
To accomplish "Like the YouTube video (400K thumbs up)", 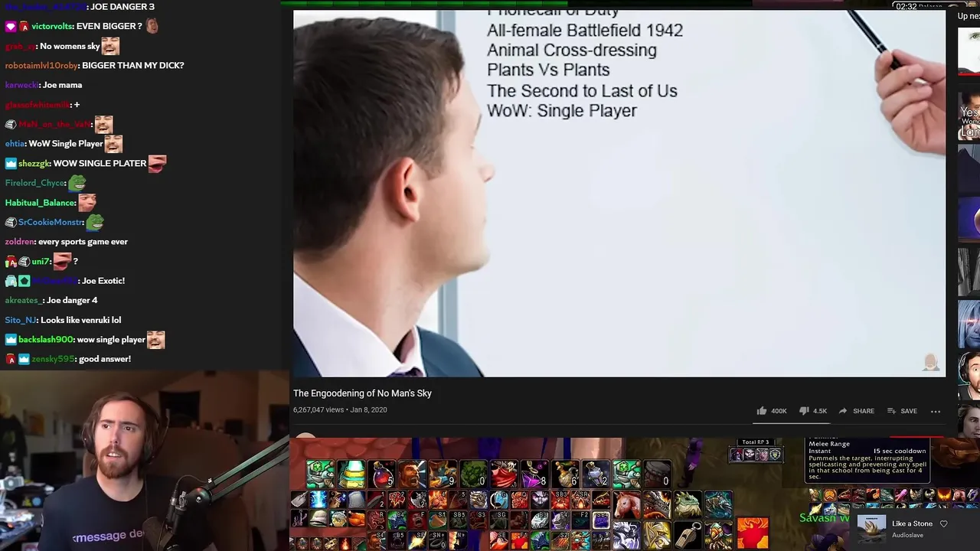I will click(x=772, y=411).
